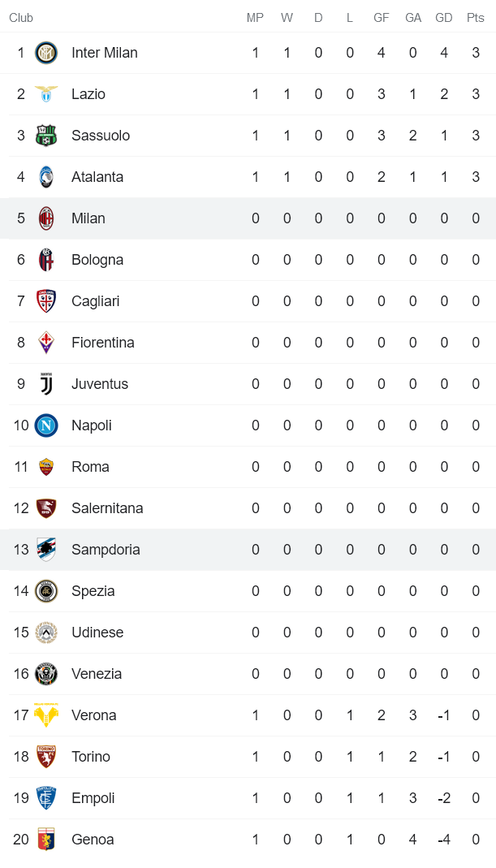Sort by the Pts column header

point(475,17)
